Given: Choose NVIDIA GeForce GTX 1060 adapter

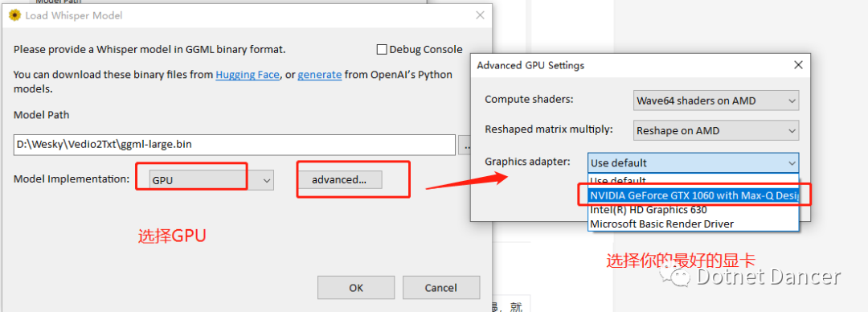Looking at the screenshot, I should (x=693, y=195).
